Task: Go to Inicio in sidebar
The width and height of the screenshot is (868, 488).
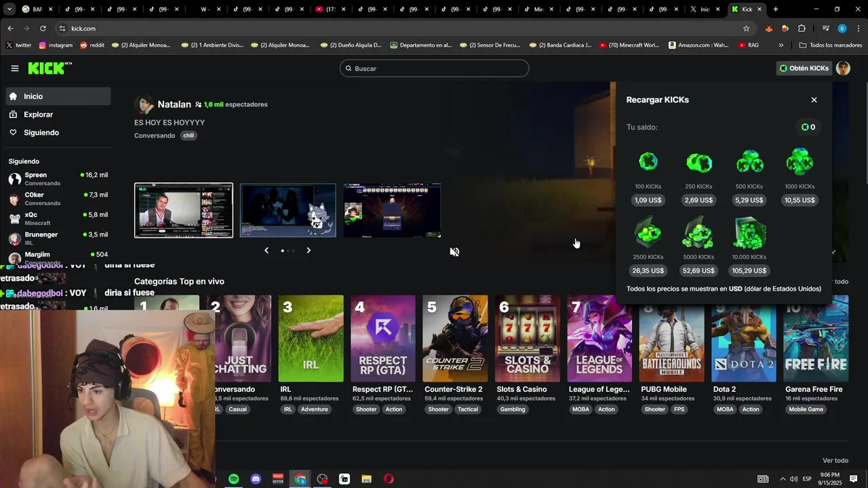Action: pyautogui.click(x=58, y=96)
